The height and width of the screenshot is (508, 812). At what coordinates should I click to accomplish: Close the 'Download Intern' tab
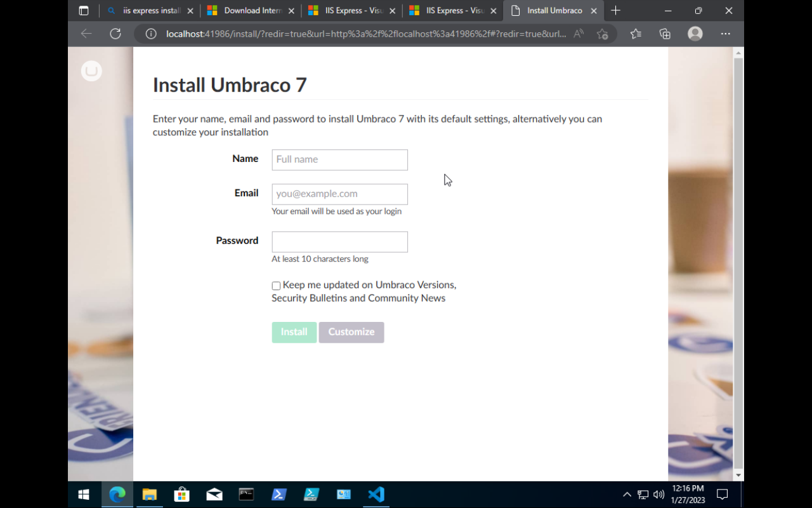[x=292, y=11]
